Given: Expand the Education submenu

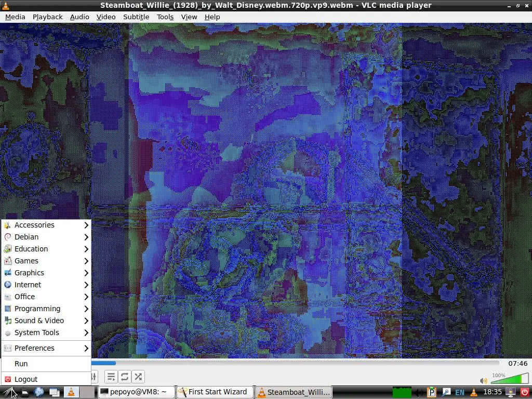Looking at the screenshot, I should [x=46, y=249].
